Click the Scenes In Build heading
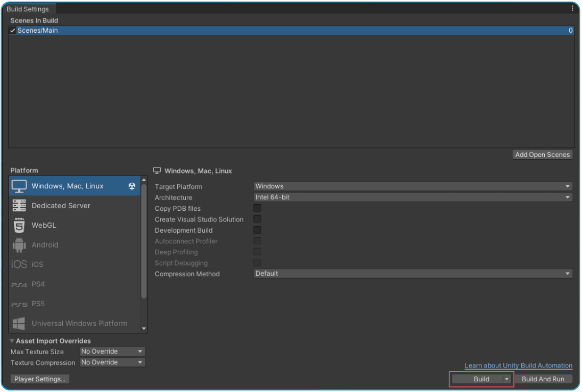Screen dimensions: 582x392 [x=34, y=20]
